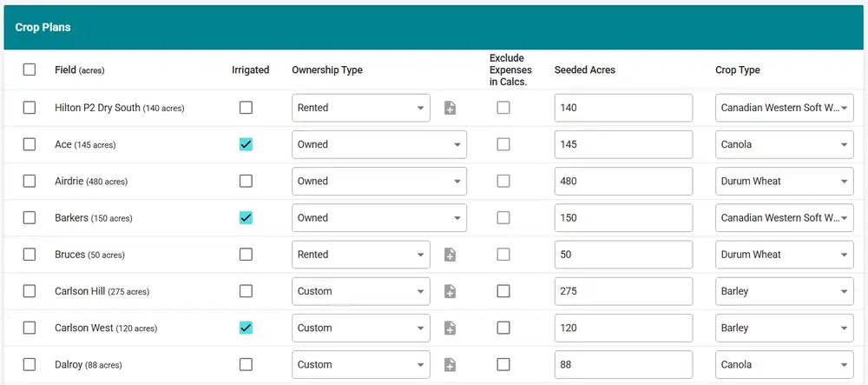Edit Seeded Acres field showing 120
868x385 pixels.
point(623,328)
